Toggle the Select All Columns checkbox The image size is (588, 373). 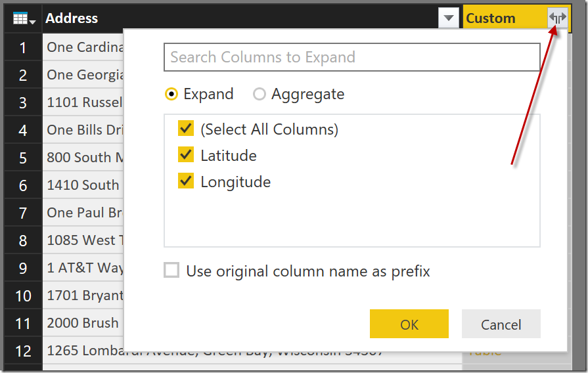pos(186,129)
